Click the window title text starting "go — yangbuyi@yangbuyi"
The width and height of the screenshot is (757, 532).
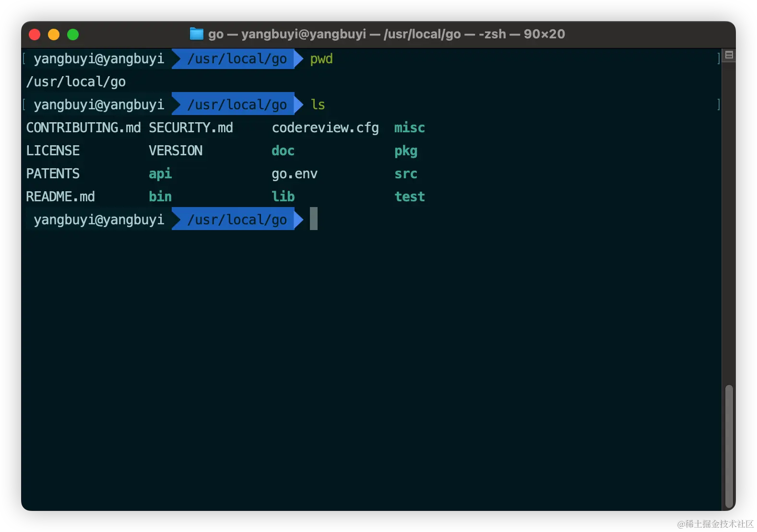[x=386, y=34]
